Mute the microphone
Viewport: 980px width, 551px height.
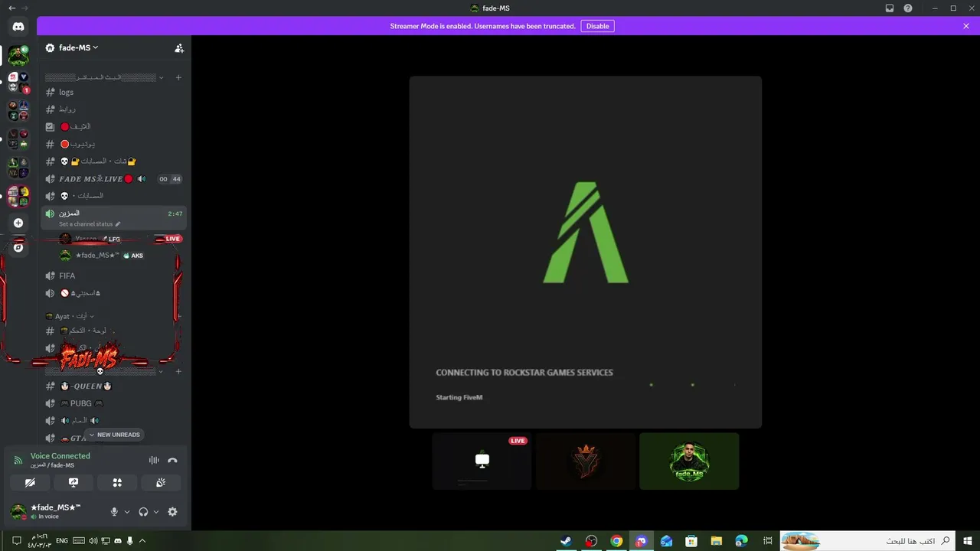114,512
